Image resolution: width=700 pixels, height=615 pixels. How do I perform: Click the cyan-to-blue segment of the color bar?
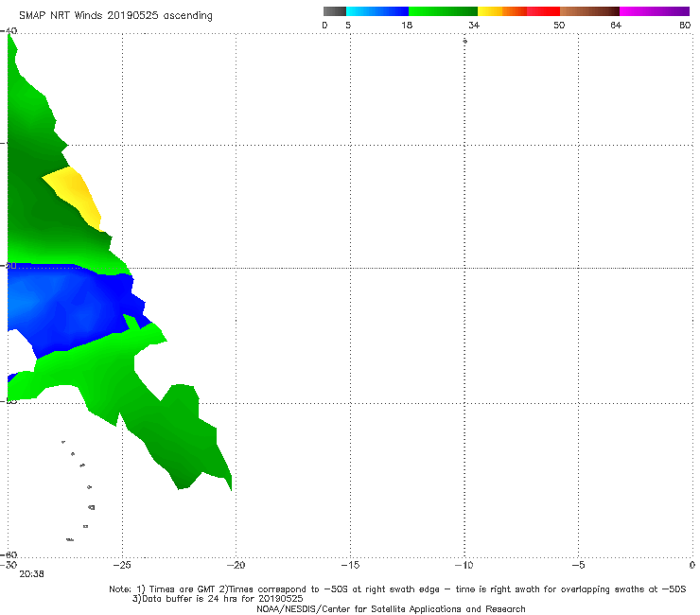(x=377, y=11)
